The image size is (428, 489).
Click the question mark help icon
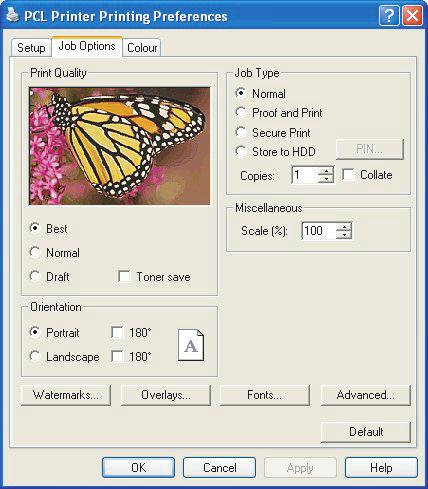click(x=389, y=16)
